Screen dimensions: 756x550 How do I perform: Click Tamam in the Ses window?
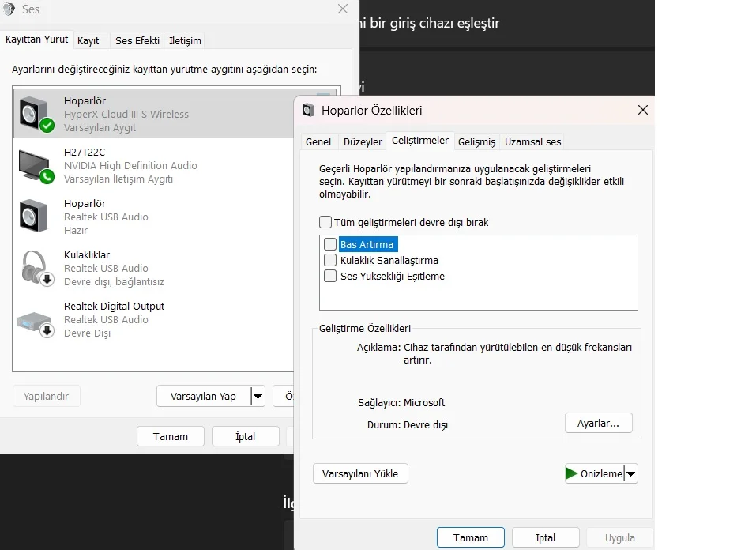(170, 436)
